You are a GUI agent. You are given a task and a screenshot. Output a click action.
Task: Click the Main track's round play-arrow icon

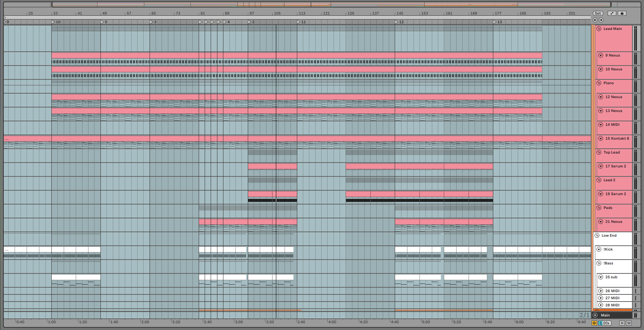click(x=595, y=315)
